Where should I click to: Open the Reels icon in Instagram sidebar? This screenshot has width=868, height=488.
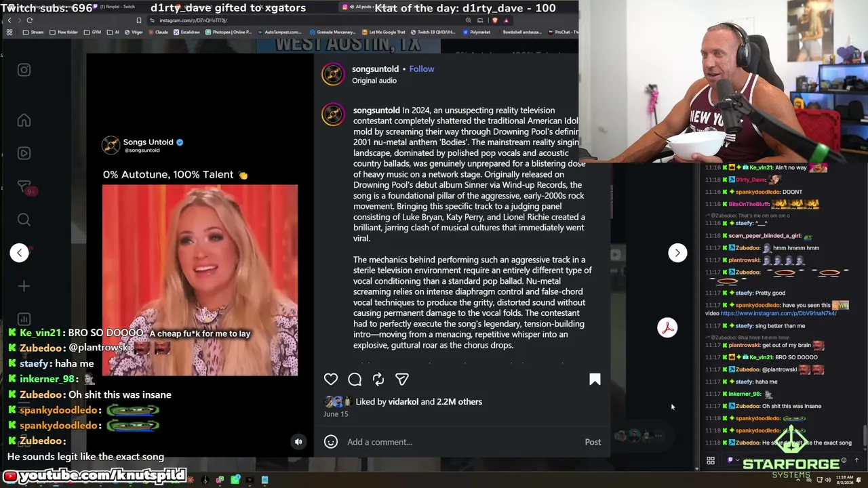click(24, 153)
